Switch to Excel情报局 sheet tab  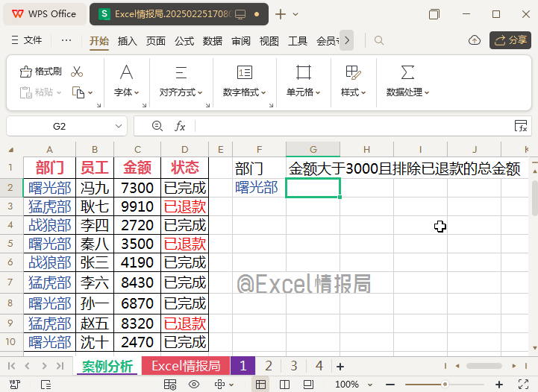click(186, 366)
